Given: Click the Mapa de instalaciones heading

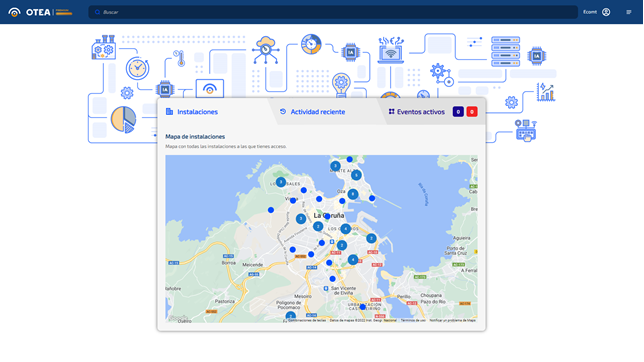Looking at the screenshot, I should pyautogui.click(x=195, y=136).
